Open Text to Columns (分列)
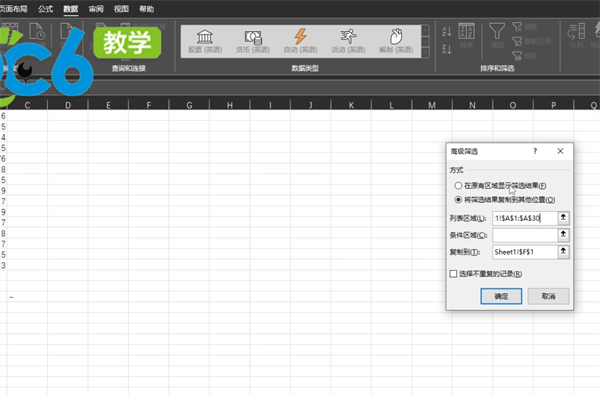 [x=577, y=36]
